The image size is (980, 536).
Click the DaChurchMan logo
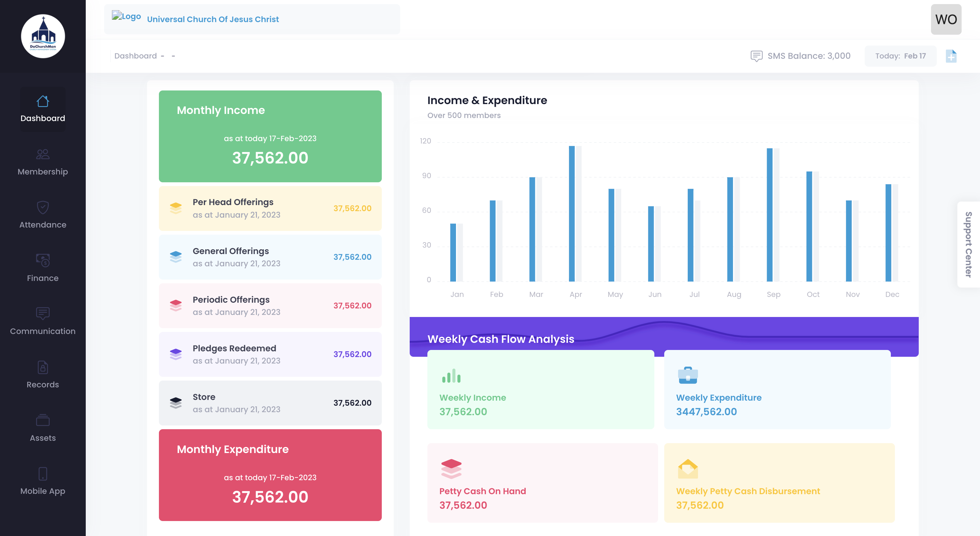[43, 36]
